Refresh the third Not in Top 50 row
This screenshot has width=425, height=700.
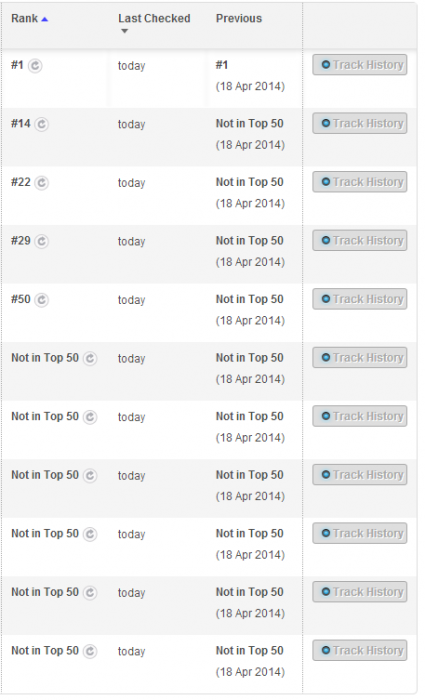point(90,475)
